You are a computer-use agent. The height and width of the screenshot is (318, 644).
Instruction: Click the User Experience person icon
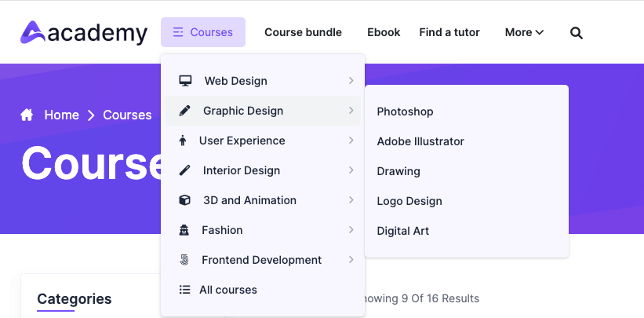pos(183,141)
